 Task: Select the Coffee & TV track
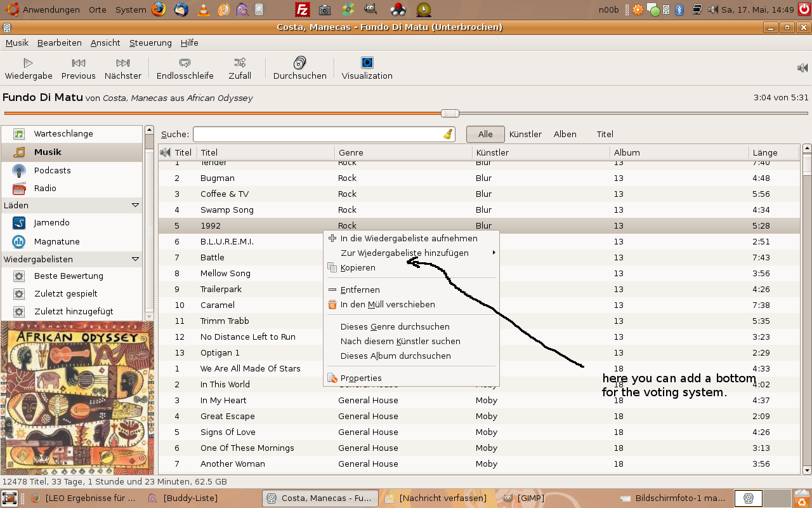click(479, 194)
